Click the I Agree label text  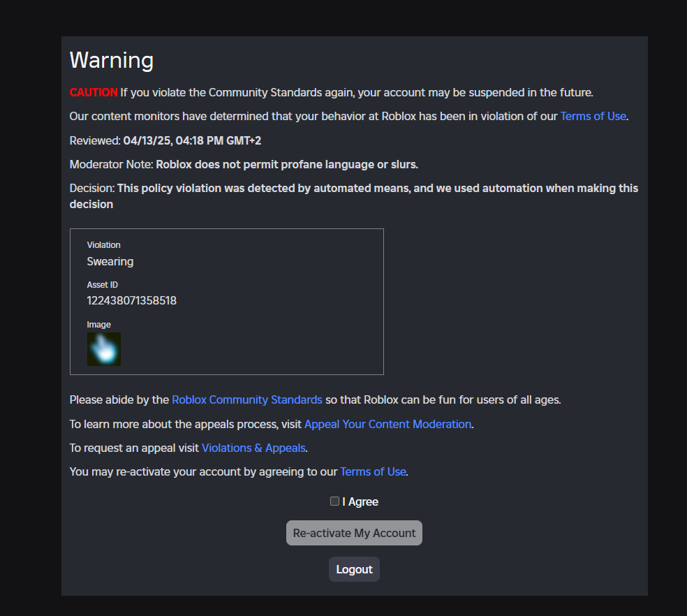pos(360,501)
